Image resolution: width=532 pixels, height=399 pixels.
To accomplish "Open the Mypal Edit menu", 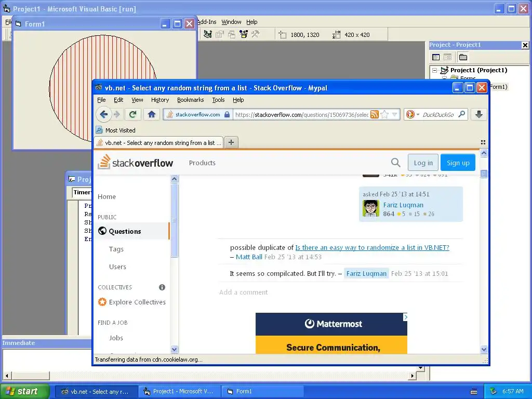I will point(118,100).
